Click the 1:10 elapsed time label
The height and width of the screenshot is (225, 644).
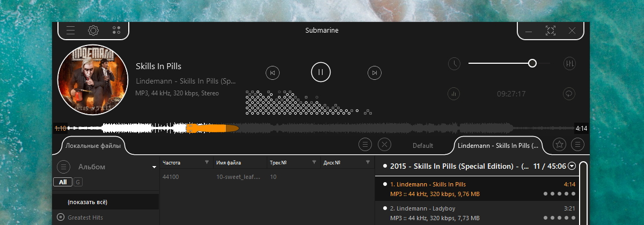[60, 129]
